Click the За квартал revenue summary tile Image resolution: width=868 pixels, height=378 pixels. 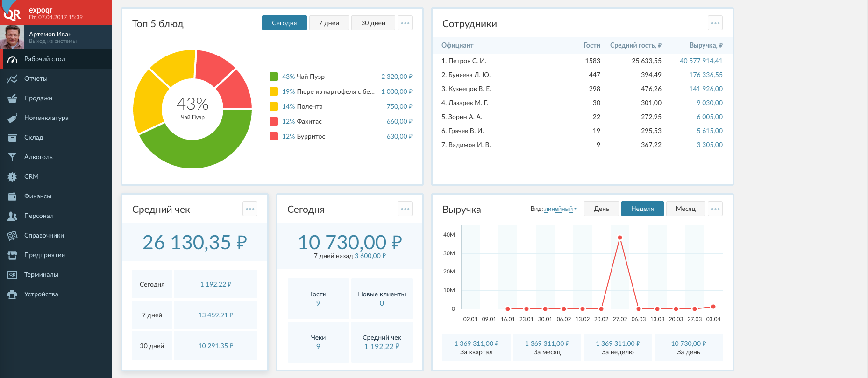(x=477, y=348)
